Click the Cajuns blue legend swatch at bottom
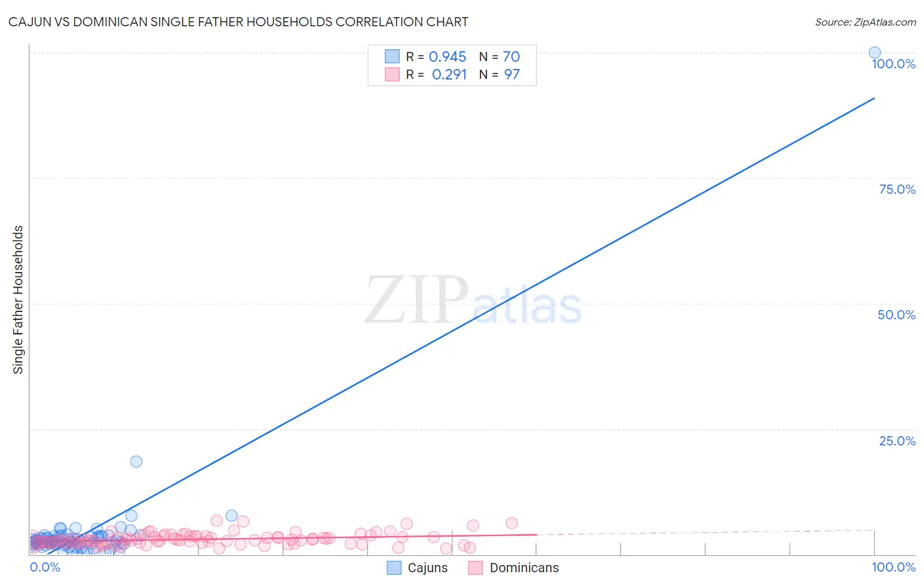Image resolution: width=924 pixels, height=586 pixels. 394,568
